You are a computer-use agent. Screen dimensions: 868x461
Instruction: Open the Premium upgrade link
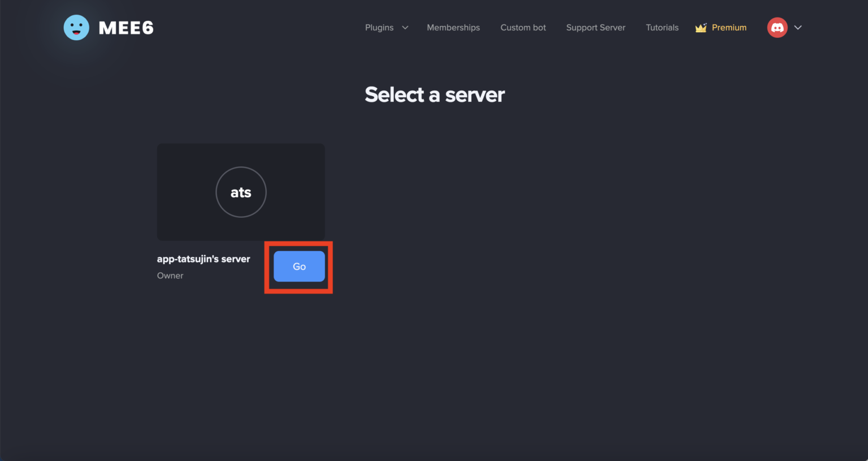coord(730,27)
